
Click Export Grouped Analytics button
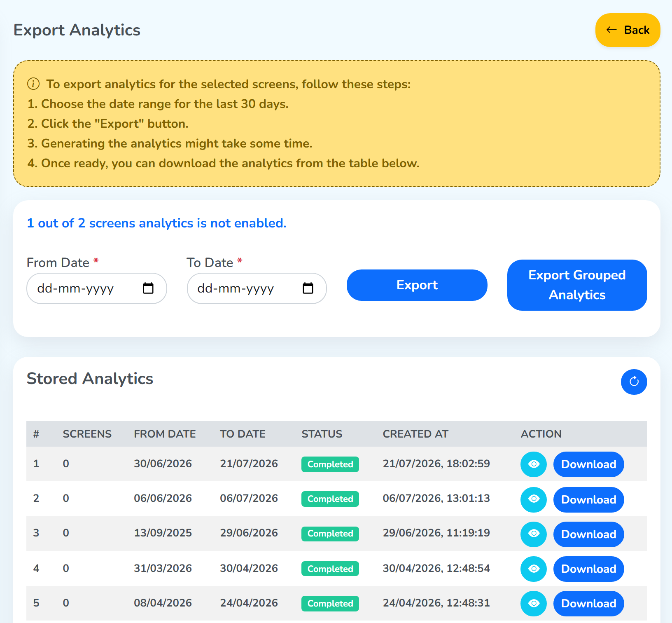tap(577, 285)
